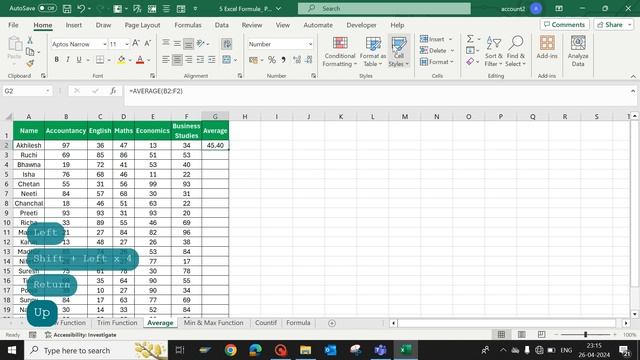
Task: Switch to the Formulas tab
Action: pyautogui.click(x=188, y=25)
